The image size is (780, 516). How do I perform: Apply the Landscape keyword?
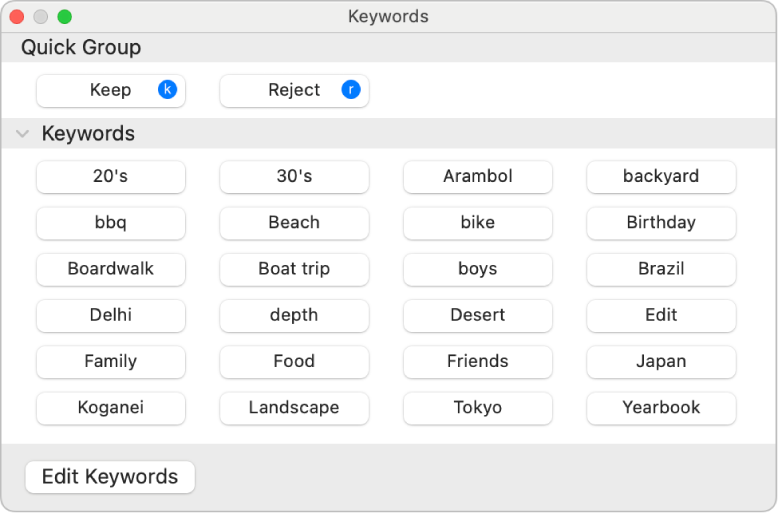[x=294, y=408]
